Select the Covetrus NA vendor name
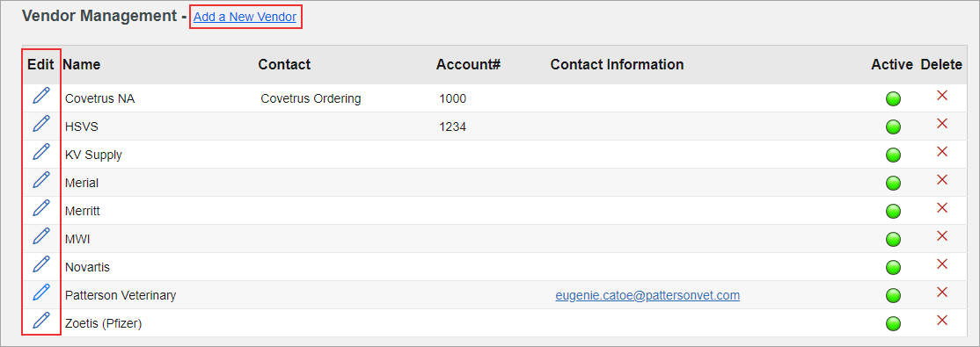This screenshot has height=347, width=980. (x=100, y=98)
